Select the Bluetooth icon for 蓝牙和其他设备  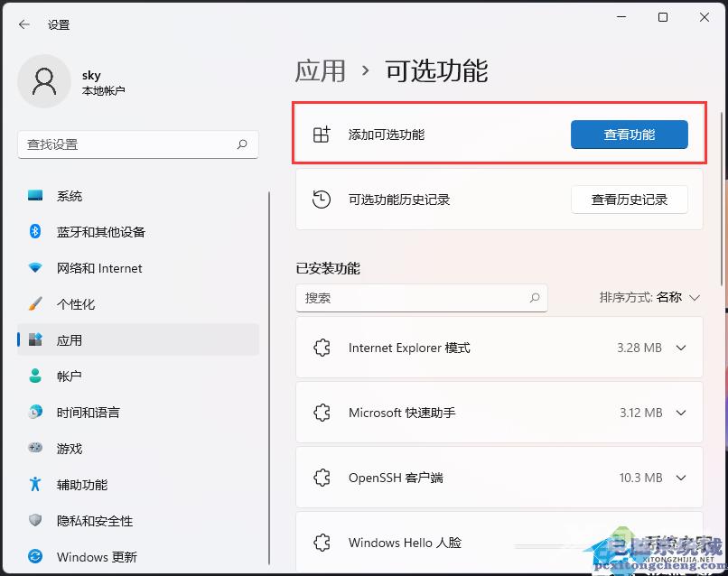pyautogui.click(x=35, y=231)
